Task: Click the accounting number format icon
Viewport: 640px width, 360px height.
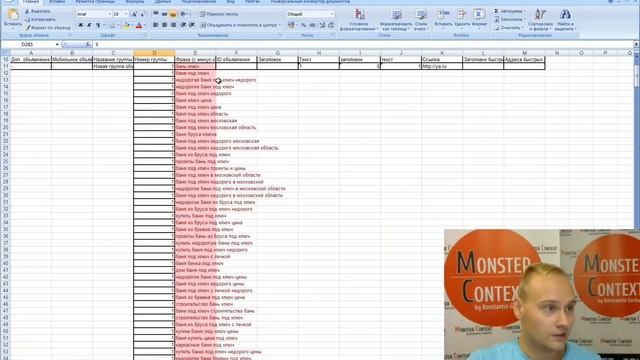Action: click(x=291, y=25)
